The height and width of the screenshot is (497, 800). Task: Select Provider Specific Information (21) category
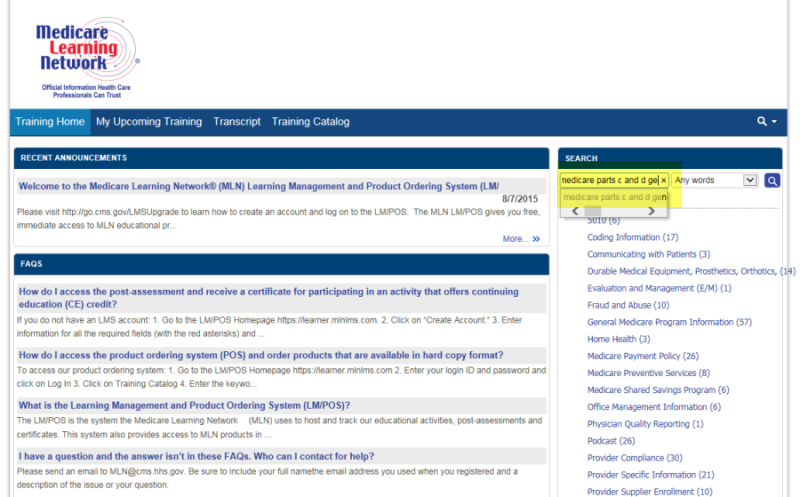pyautogui.click(x=651, y=475)
